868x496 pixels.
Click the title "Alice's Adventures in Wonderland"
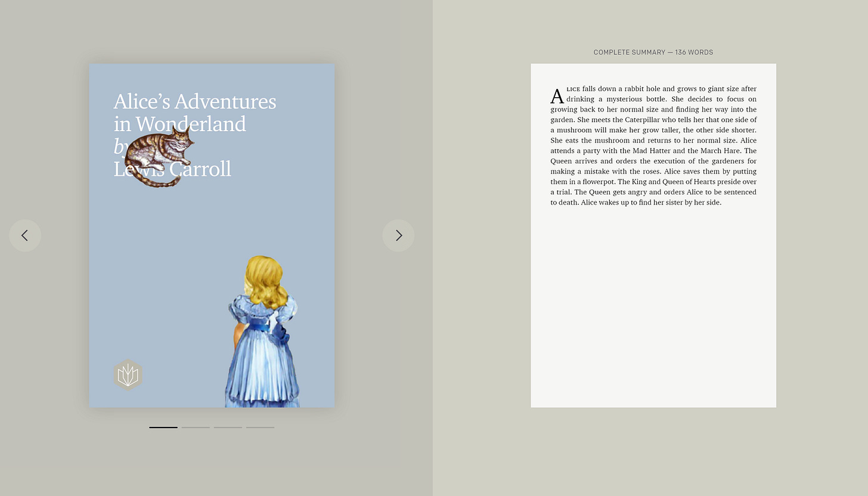point(195,112)
